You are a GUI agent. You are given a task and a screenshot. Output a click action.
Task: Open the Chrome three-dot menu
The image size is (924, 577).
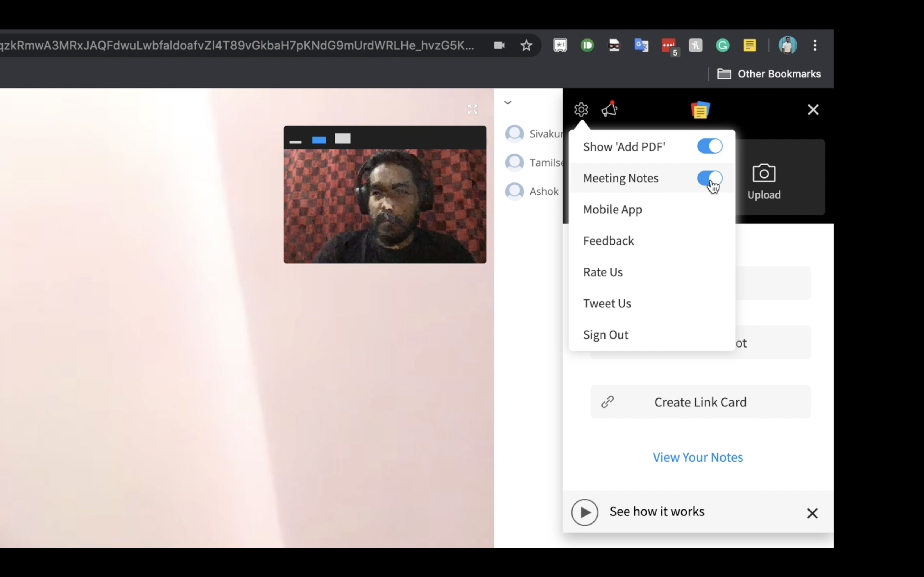[815, 46]
